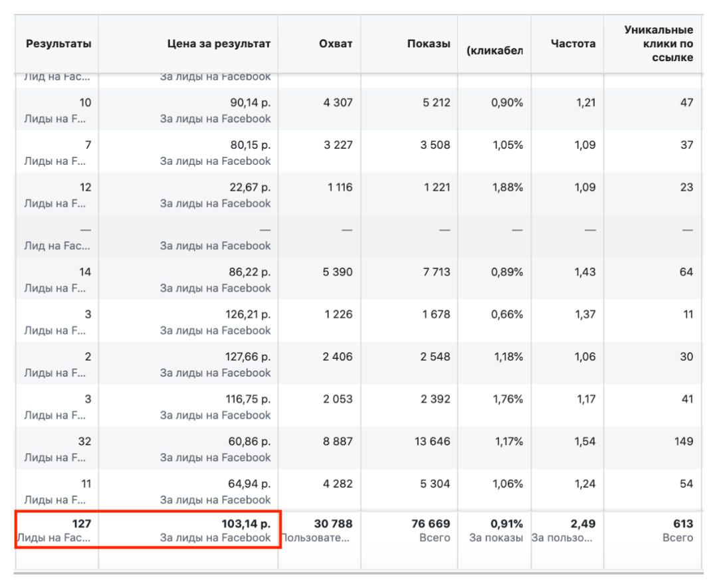Click the 22,67 р. price cell
Screen dimensions: 717x588
click(250, 187)
